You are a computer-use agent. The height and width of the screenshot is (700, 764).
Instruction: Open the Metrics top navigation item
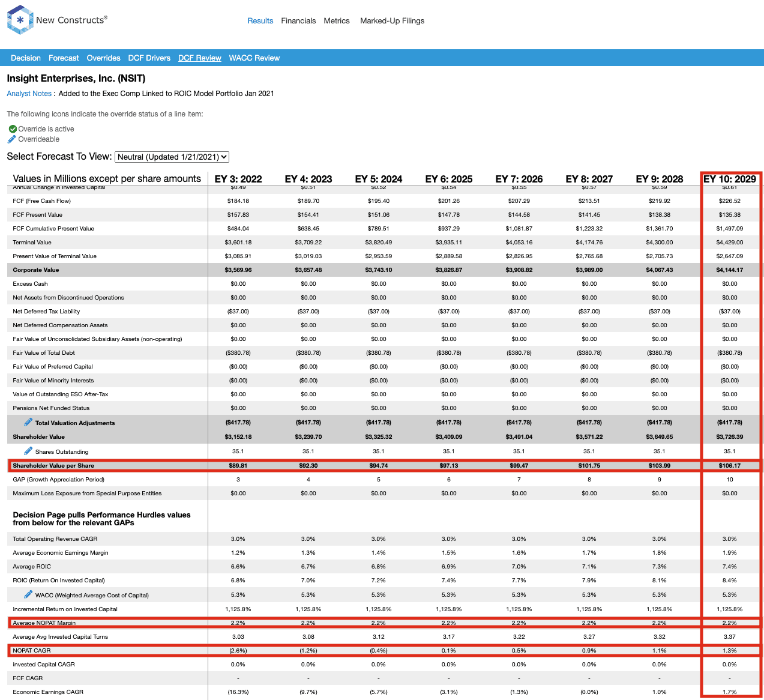(337, 20)
